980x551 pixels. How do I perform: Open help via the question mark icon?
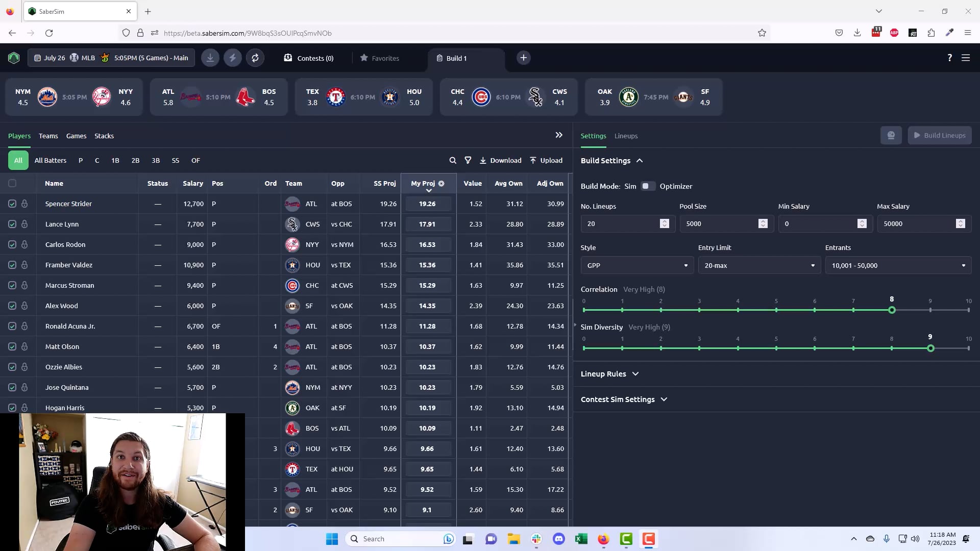coord(949,58)
